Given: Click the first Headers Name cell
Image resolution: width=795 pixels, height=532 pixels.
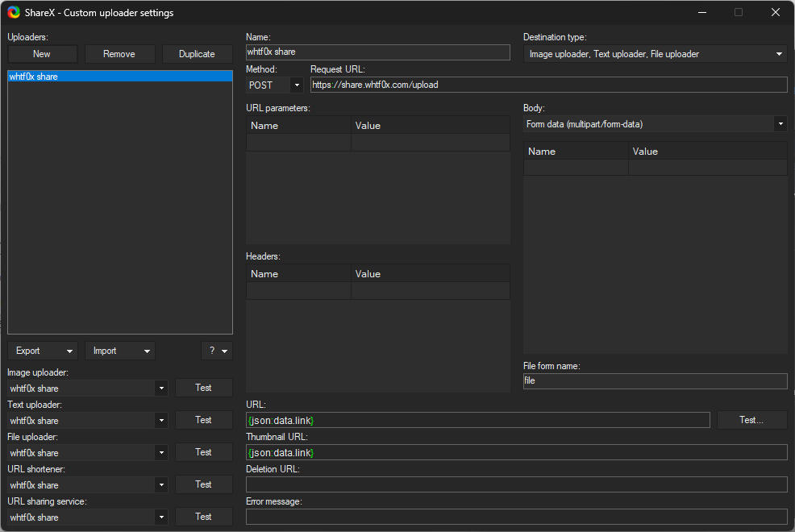Looking at the screenshot, I should coord(298,291).
